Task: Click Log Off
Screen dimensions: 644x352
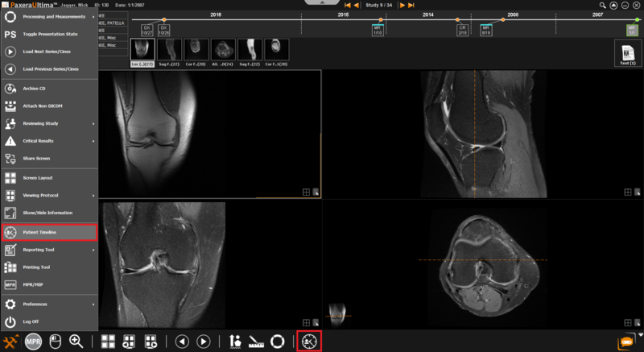Action: [x=48, y=321]
